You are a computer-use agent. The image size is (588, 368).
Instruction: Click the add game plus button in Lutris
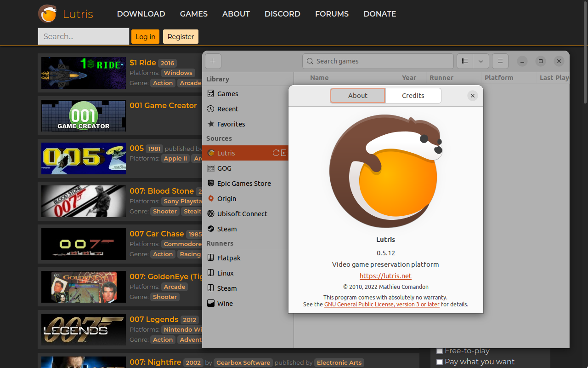coord(213,61)
